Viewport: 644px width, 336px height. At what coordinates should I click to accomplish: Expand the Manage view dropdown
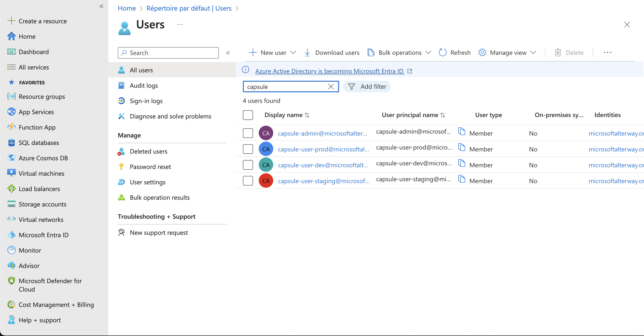(533, 52)
